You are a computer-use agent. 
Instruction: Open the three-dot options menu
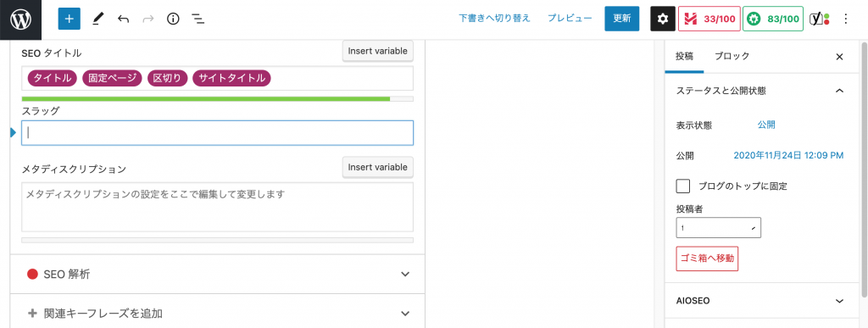(845, 19)
